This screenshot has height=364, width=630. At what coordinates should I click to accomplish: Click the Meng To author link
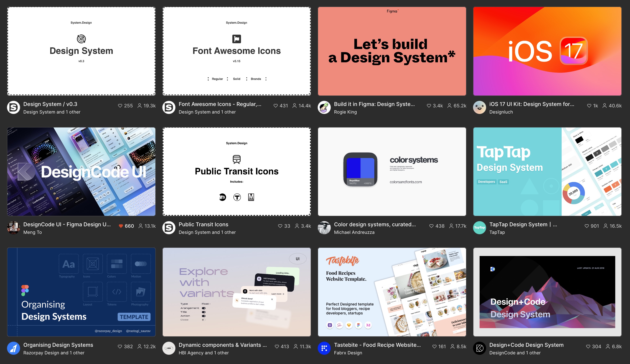click(x=33, y=232)
